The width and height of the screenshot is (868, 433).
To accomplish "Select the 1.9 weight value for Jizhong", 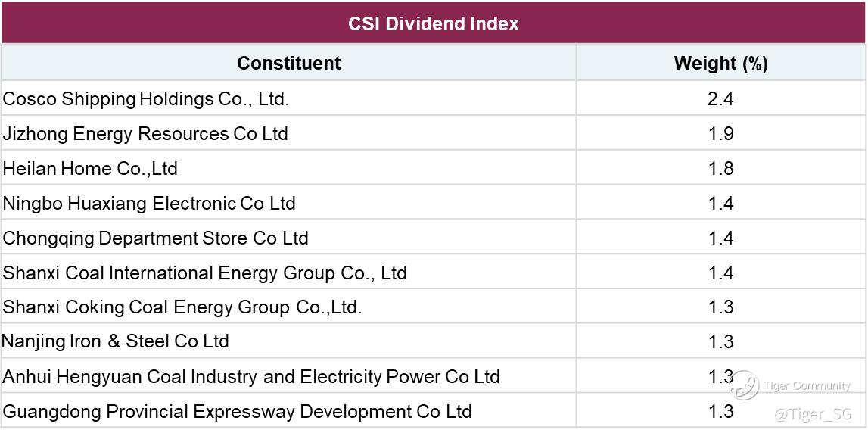I will (720, 133).
